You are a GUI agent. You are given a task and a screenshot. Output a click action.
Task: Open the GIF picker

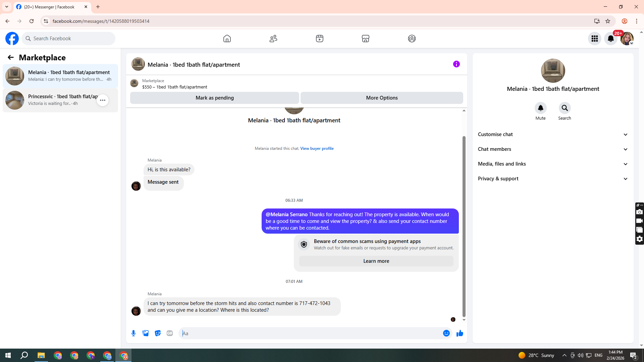pos(170,333)
